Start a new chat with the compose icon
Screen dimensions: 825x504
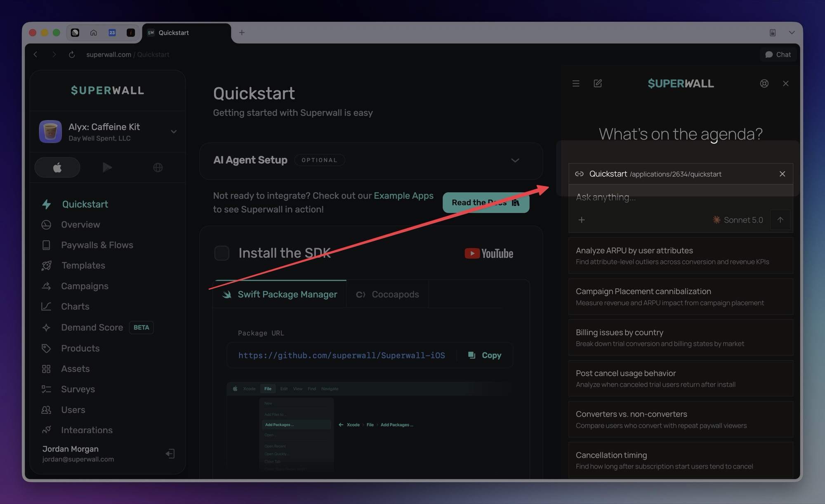(x=598, y=84)
